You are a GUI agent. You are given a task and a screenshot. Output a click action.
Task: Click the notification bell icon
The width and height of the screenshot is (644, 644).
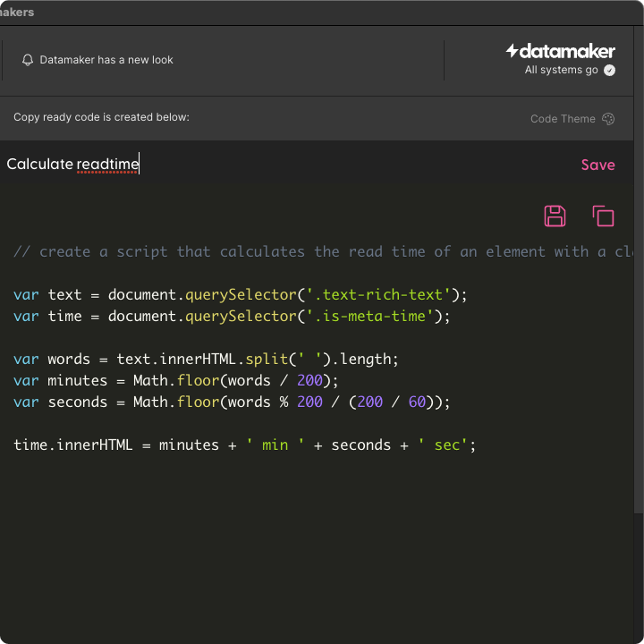pyautogui.click(x=28, y=60)
